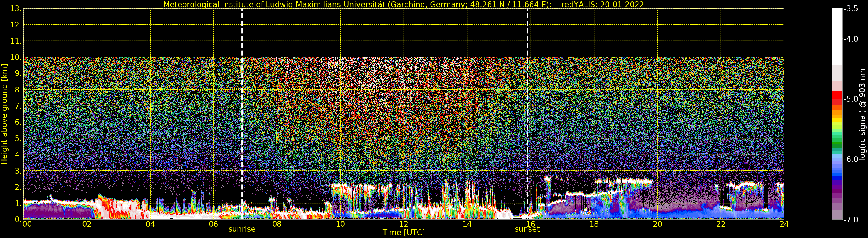Click the 20 time axis tick label
The width and height of the screenshot is (868, 238).
[657, 224]
